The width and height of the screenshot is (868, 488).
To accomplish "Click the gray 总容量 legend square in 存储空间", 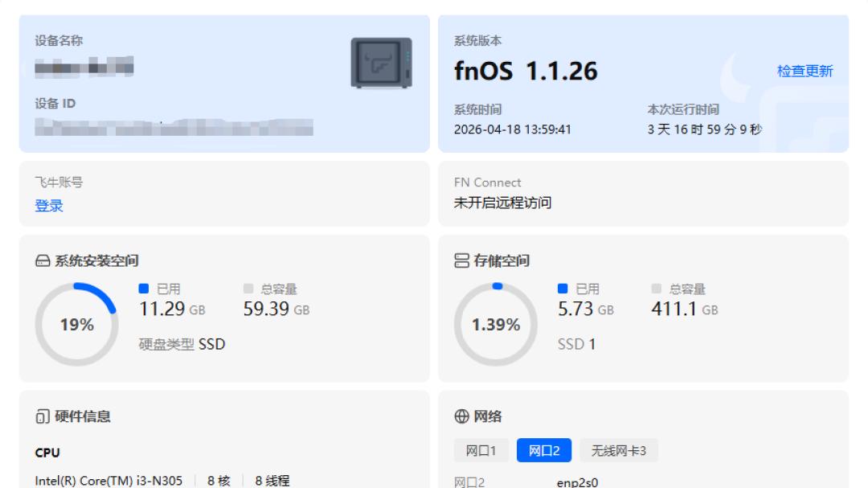I will pos(656,289).
